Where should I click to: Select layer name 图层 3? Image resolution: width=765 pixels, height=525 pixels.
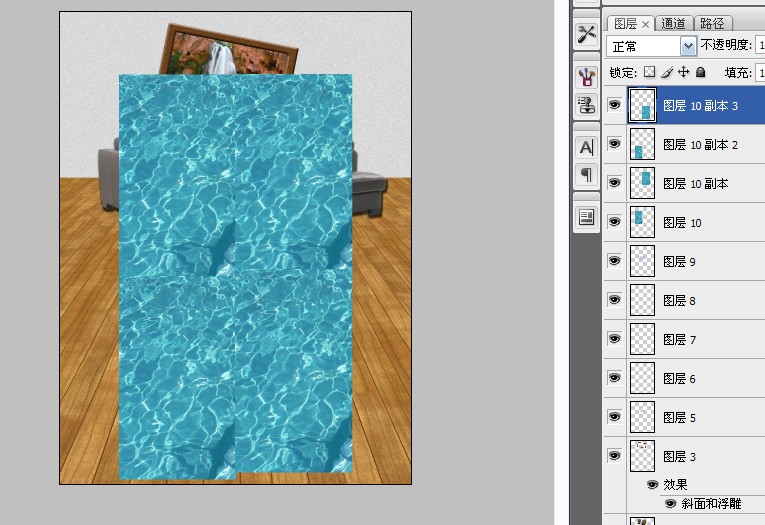click(679, 457)
